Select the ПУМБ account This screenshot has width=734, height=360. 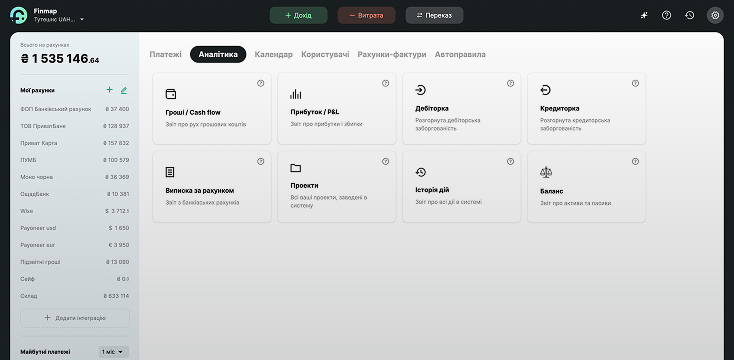[x=75, y=160]
